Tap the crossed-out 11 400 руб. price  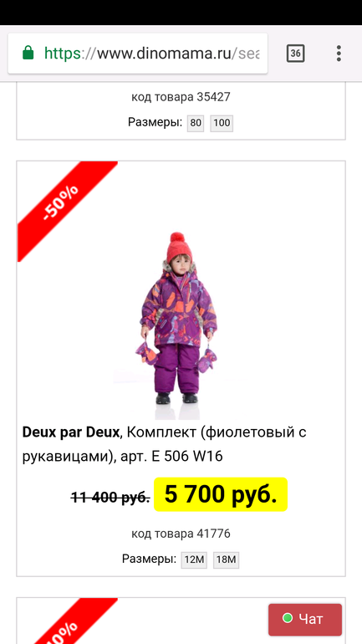110,498
